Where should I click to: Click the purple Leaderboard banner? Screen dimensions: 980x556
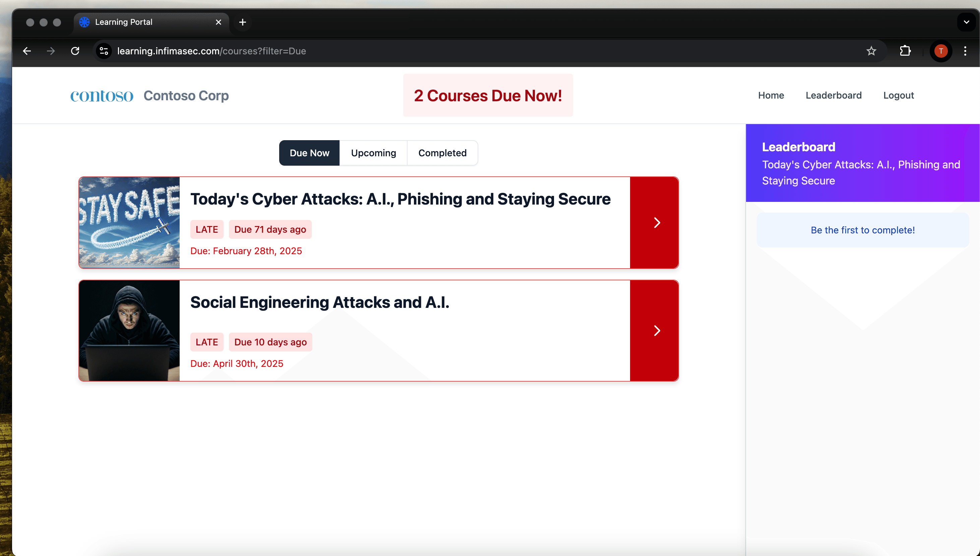[x=863, y=163]
